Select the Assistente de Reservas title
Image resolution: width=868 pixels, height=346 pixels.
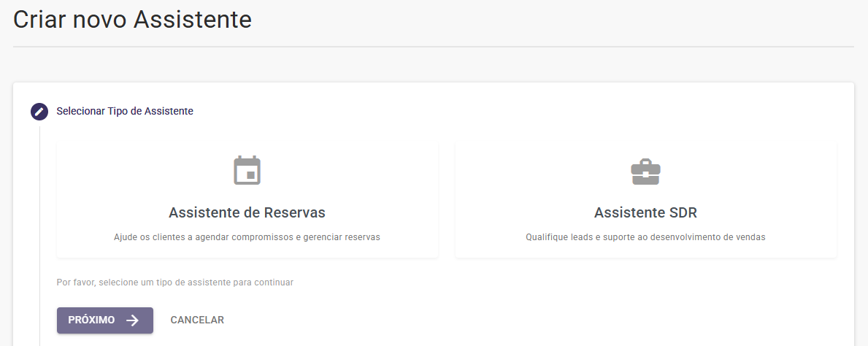(x=247, y=212)
